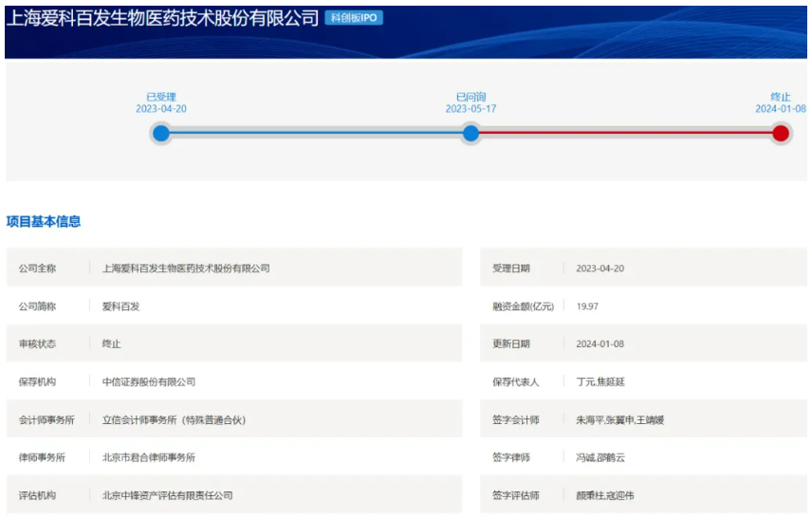
Task: Click the 公司简称 value 爱科百发
Action: (120, 306)
